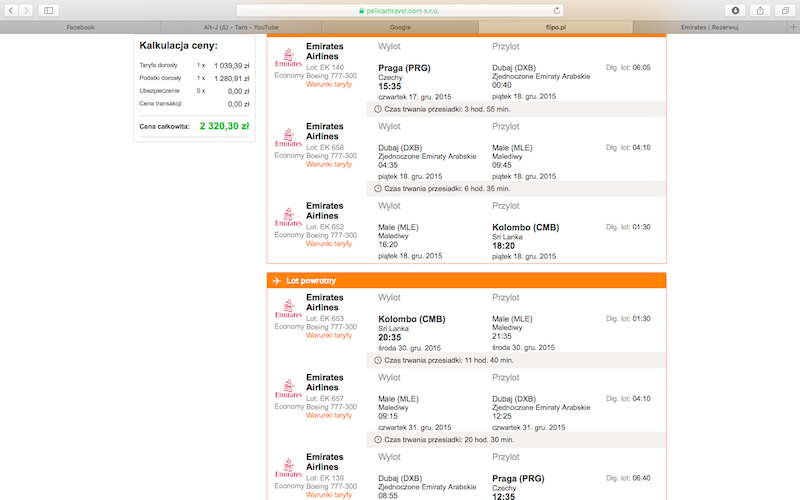The width and height of the screenshot is (800, 500).
Task: Click date czwartek 17. gru. 2015
Action: tap(414, 97)
